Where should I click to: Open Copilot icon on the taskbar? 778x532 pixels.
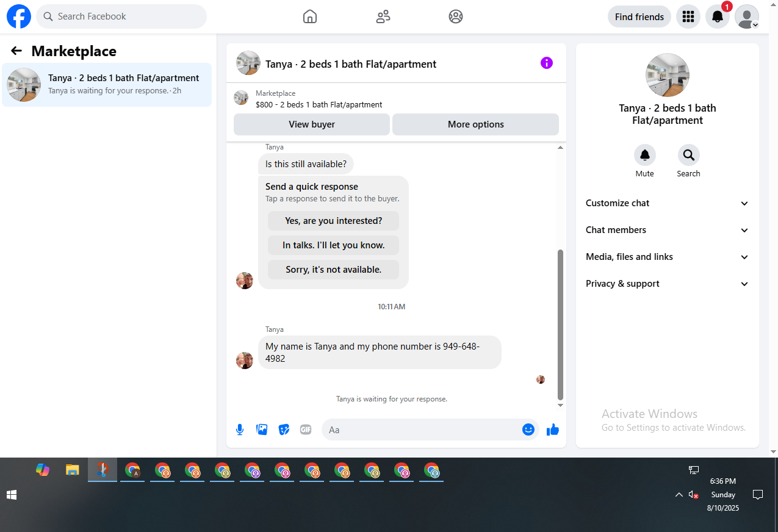pos(43,470)
